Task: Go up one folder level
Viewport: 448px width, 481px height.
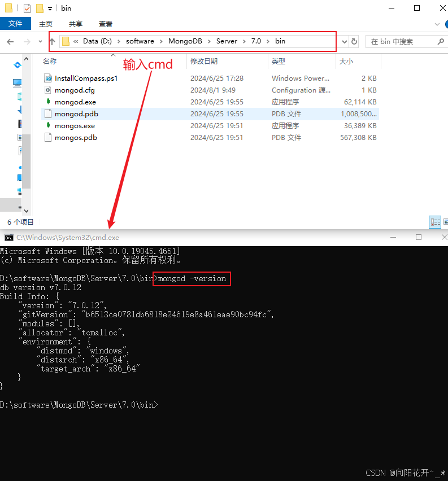Action: click(52, 41)
